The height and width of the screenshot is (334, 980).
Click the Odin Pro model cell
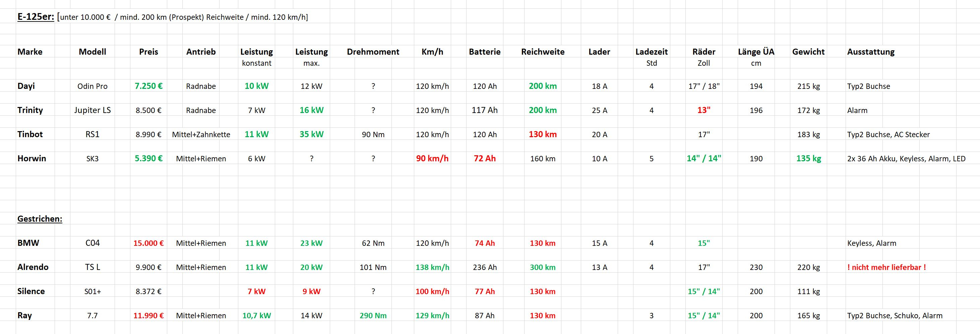point(93,87)
